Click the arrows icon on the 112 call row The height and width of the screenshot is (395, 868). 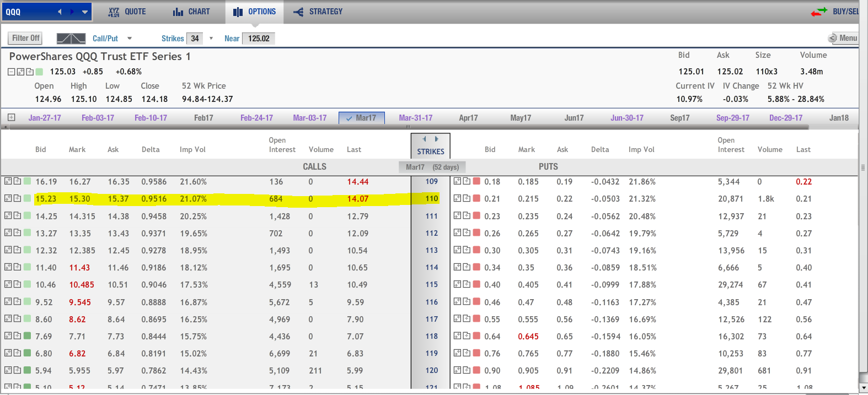8,233
